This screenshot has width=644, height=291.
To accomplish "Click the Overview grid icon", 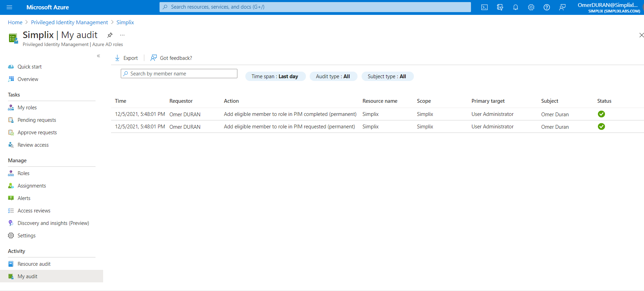I will click(x=11, y=79).
